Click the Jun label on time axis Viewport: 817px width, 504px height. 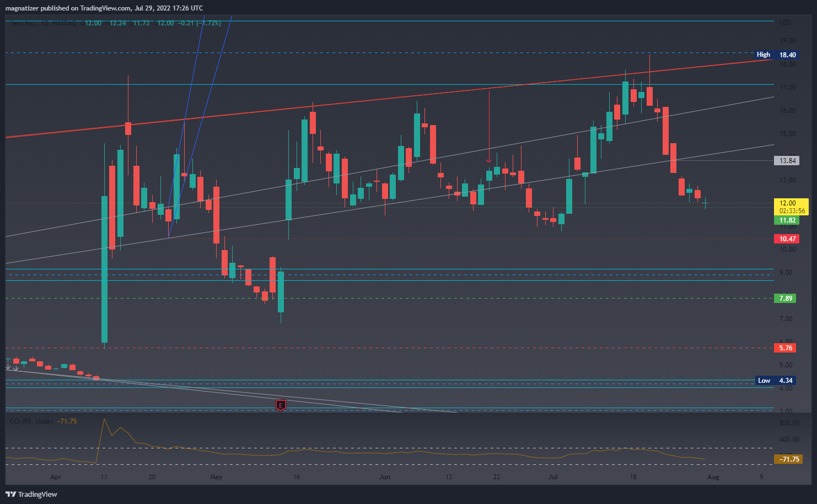(384, 477)
